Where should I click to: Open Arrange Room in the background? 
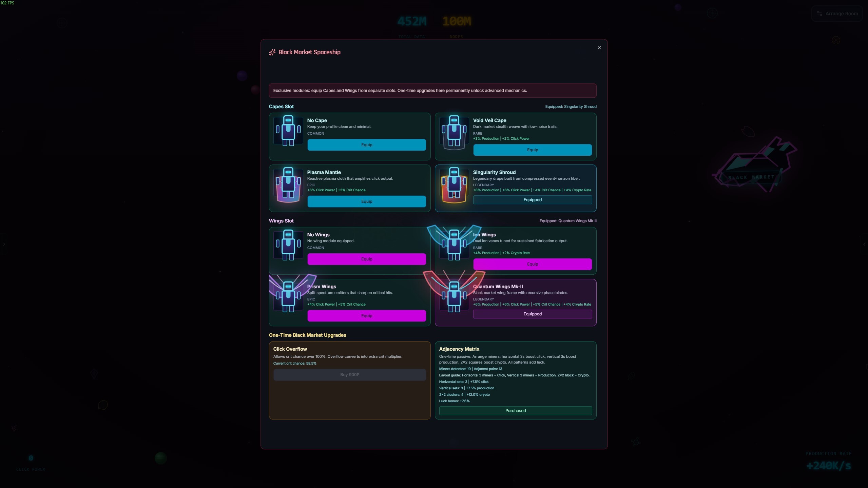coord(837,14)
